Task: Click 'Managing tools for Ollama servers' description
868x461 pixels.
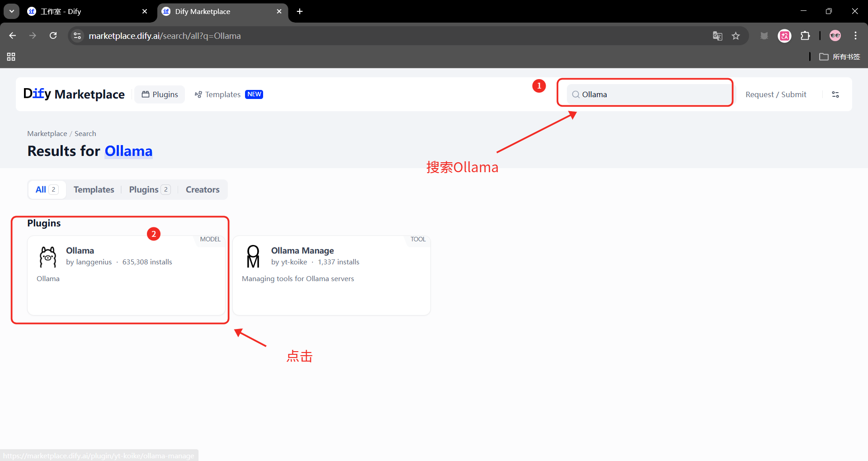Action: pyautogui.click(x=298, y=279)
